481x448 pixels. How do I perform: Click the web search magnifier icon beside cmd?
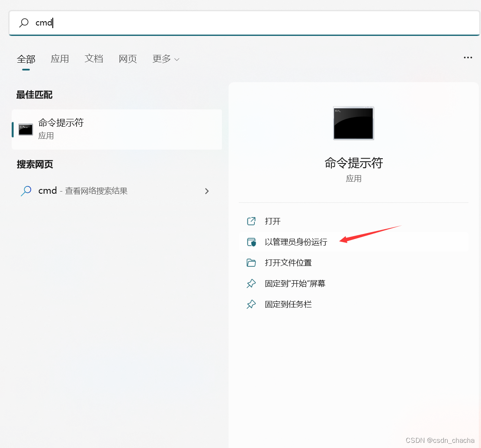[x=26, y=191]
